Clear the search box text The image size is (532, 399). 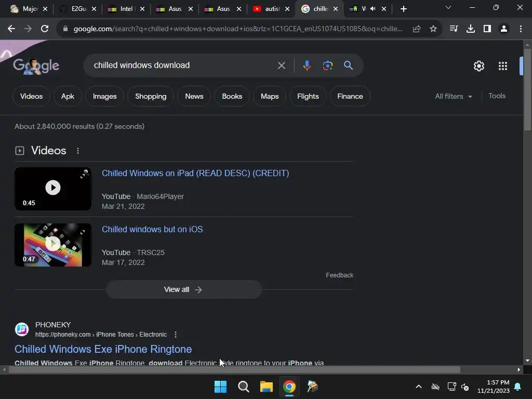click(x=281, y=65)
